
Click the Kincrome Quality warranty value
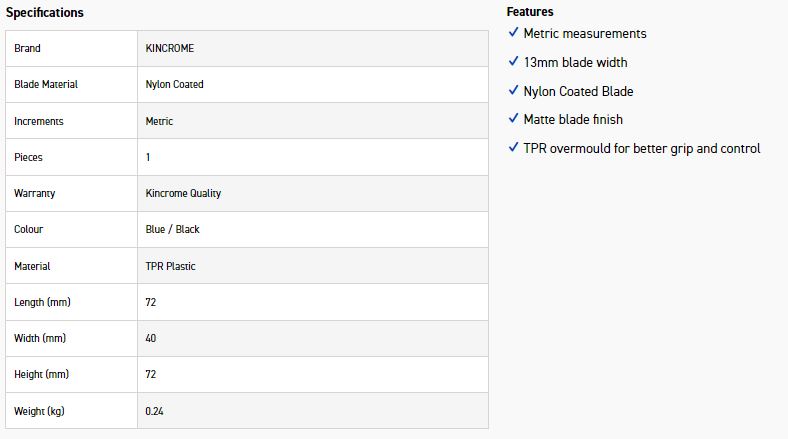(183, 193)
